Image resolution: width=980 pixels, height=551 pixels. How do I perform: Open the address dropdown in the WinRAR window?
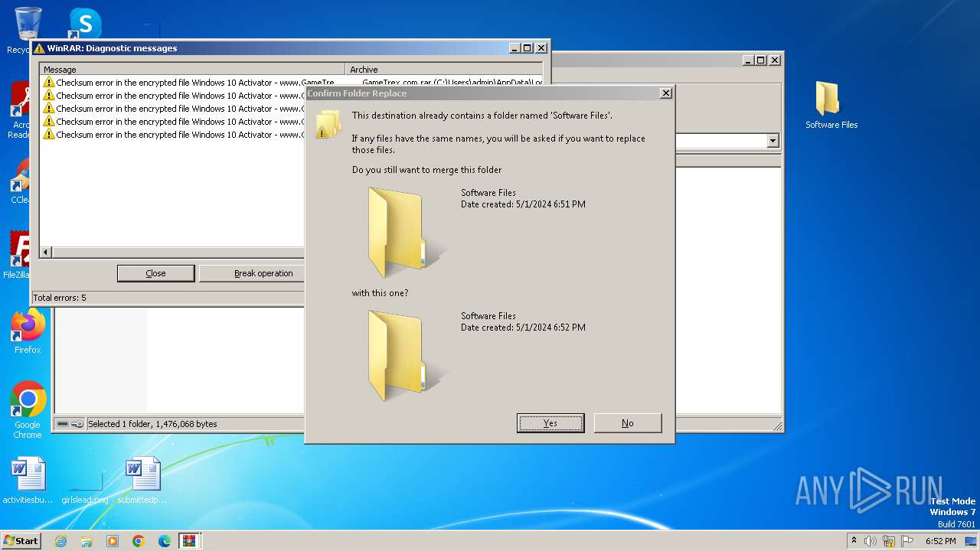coord(773,141)
